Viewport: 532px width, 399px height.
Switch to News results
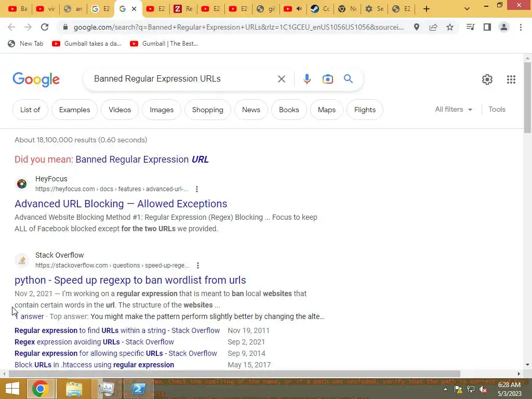[x=251, y=110]
